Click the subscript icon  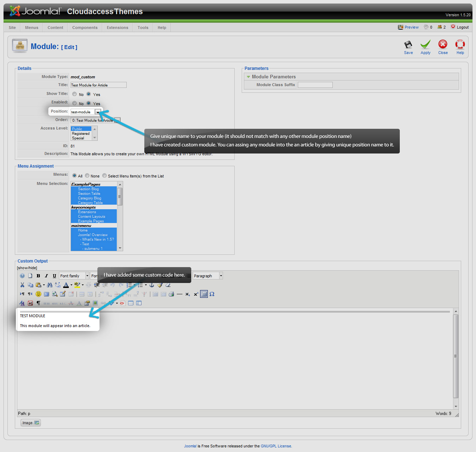(x=188, y=294)
